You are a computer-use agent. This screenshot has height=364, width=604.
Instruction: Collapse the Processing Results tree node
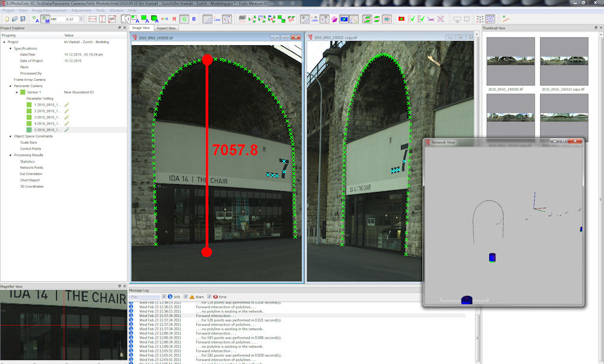pyautogui.click(x=10, y=155)
